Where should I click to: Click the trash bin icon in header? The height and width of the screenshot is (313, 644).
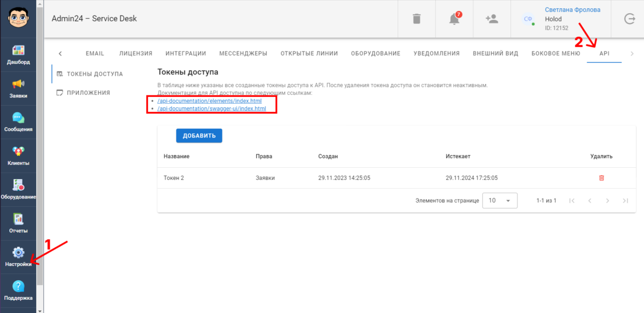click(417, 19)
